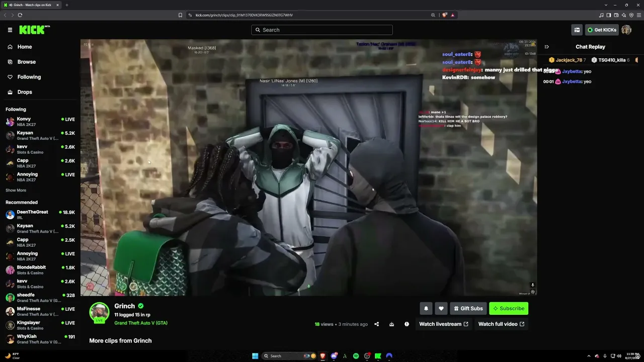
Task: Open Konvy's channel in Following
Action: coord(40,121)
